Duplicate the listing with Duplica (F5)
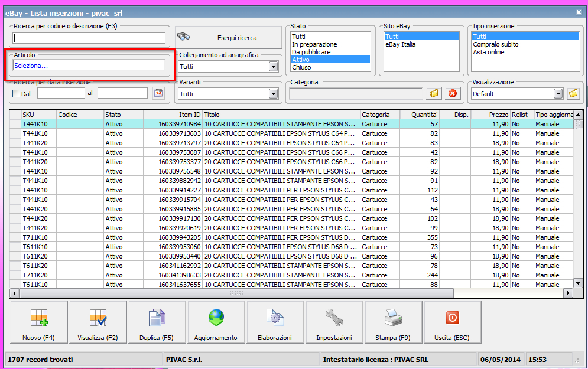Image resolution: width=588 pixels, height=369 pixels. (x=157, y=322)
